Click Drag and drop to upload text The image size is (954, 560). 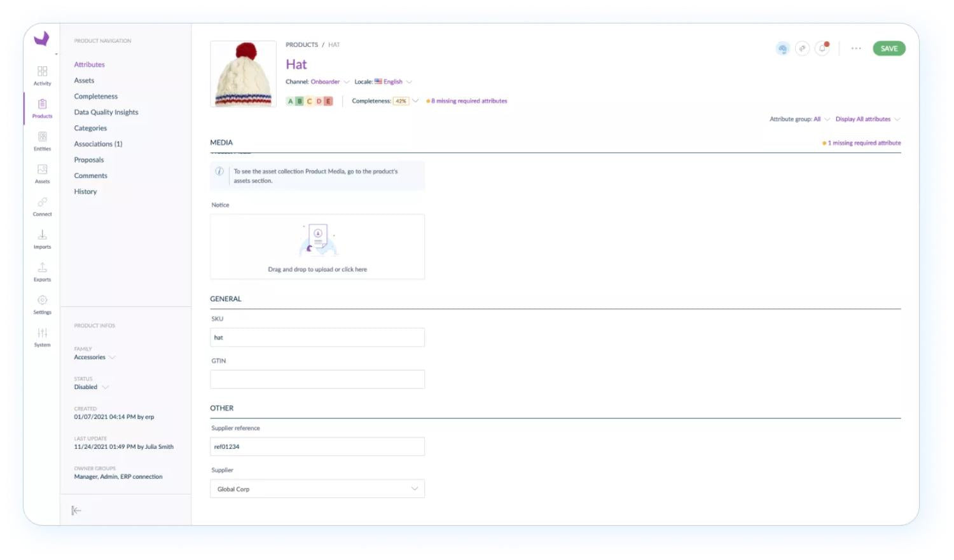tap(317, 270)
